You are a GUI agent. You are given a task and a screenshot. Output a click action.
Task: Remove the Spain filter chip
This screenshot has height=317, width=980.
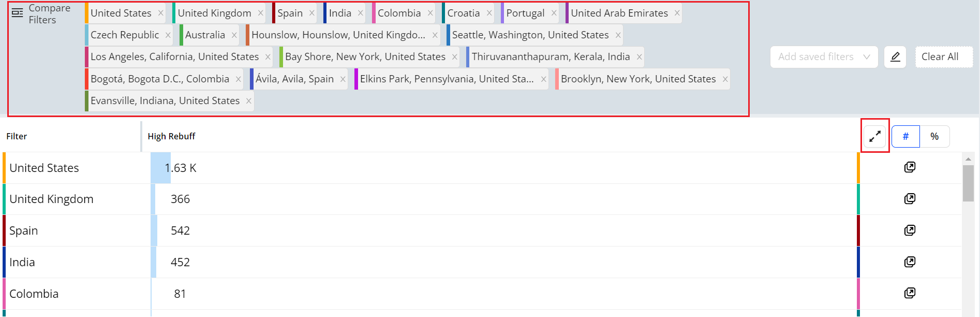(x=312, y=13)
